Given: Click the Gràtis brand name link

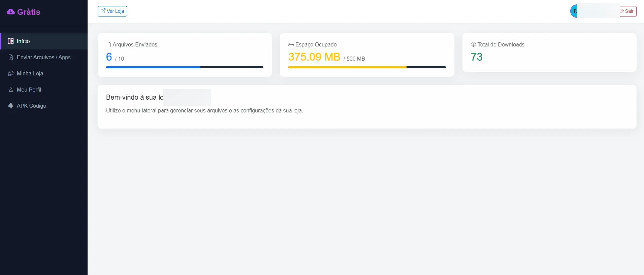Looking at the screenshot, I should tap(29, 12).
